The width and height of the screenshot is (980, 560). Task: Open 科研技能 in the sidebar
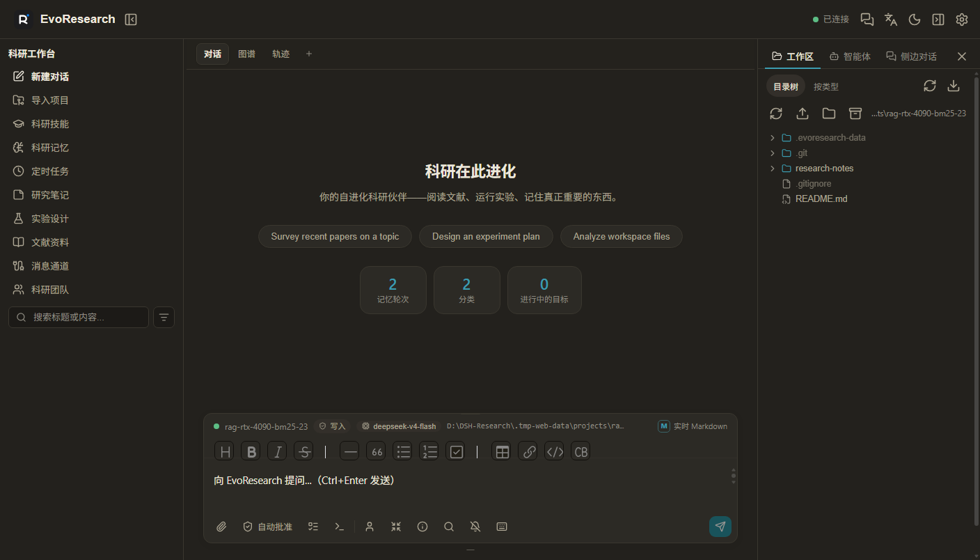tap(91, 124)
